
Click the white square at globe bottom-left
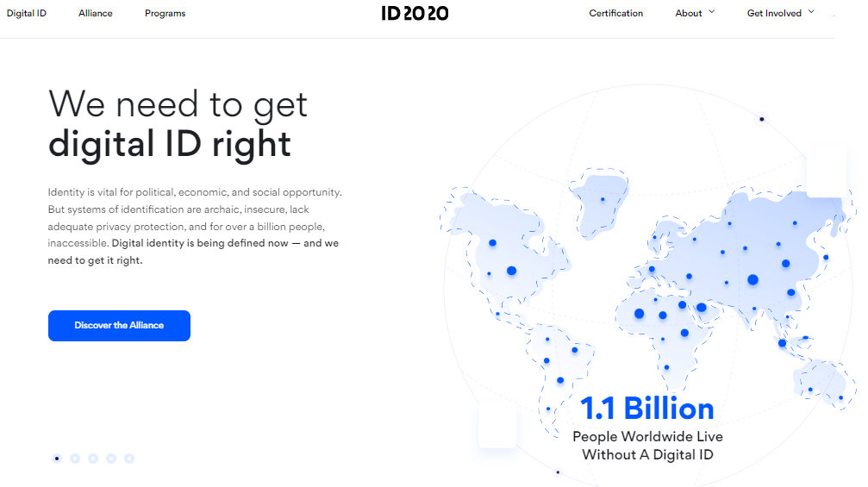tap(497, 426)
